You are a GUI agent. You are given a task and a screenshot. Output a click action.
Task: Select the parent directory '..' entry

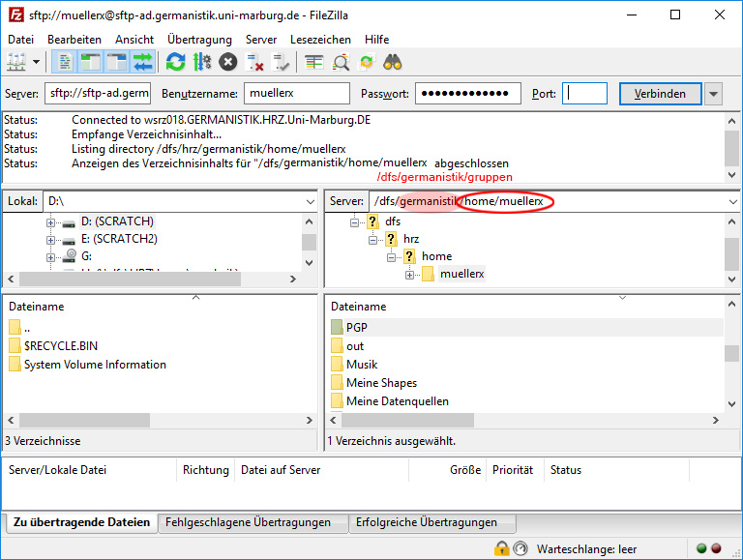point(27,327)
